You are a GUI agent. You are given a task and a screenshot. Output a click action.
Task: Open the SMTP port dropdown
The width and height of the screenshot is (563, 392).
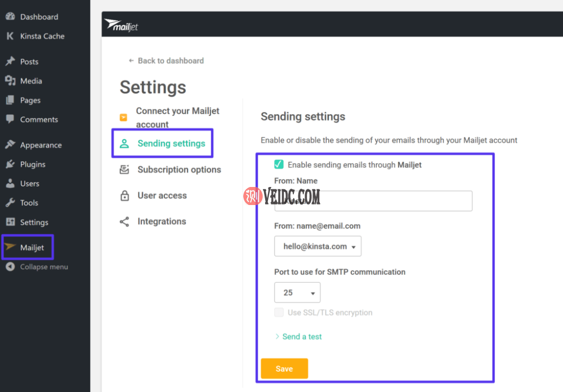coord(297,293)
